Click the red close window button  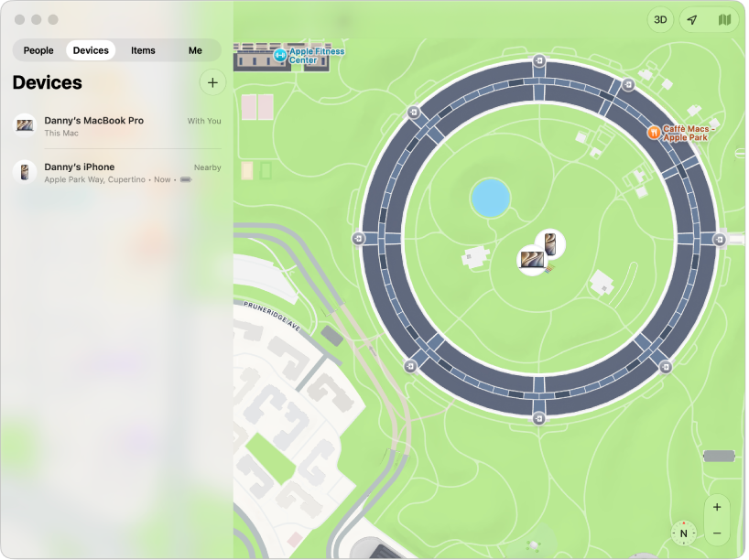pyautogui.click(x=19, y=19)
